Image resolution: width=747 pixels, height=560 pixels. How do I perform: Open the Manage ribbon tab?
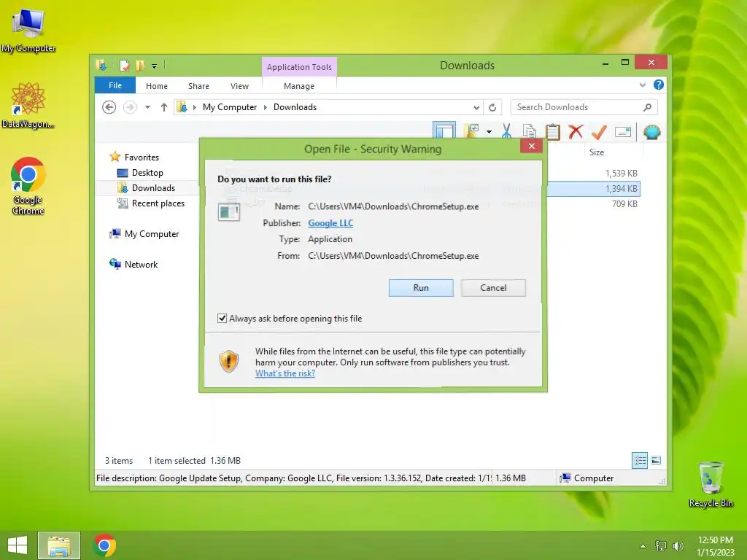point(299,86)
